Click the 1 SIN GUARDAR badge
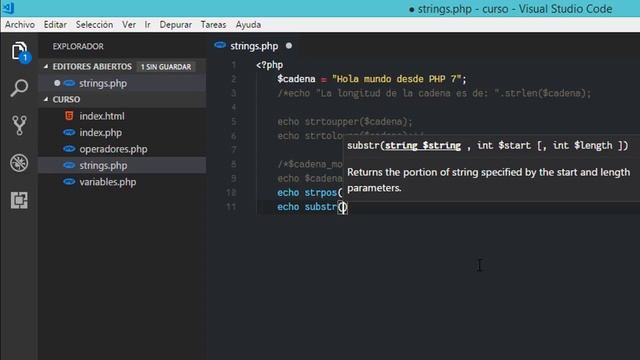This screenshot has width=640, height=360. [x=166, y=67]
